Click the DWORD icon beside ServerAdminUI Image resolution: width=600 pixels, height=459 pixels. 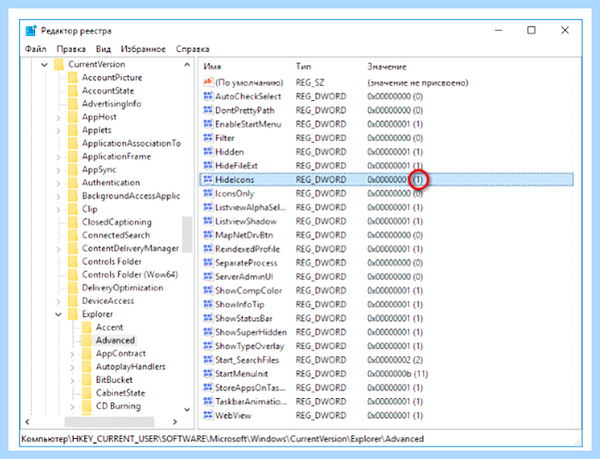tap(208, 277)
